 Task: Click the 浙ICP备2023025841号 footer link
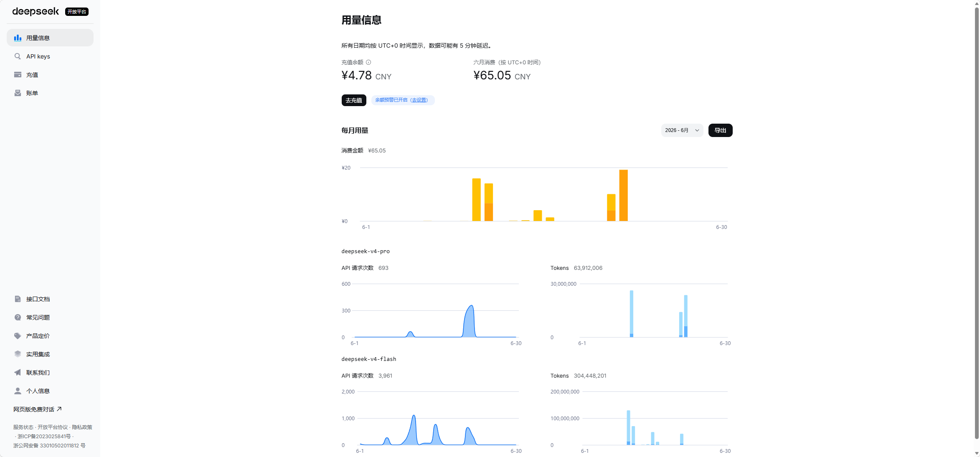(44, 437)
